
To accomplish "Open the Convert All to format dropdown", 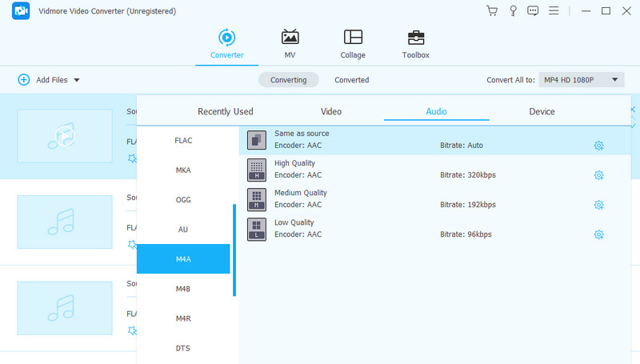I will point(581,80).
